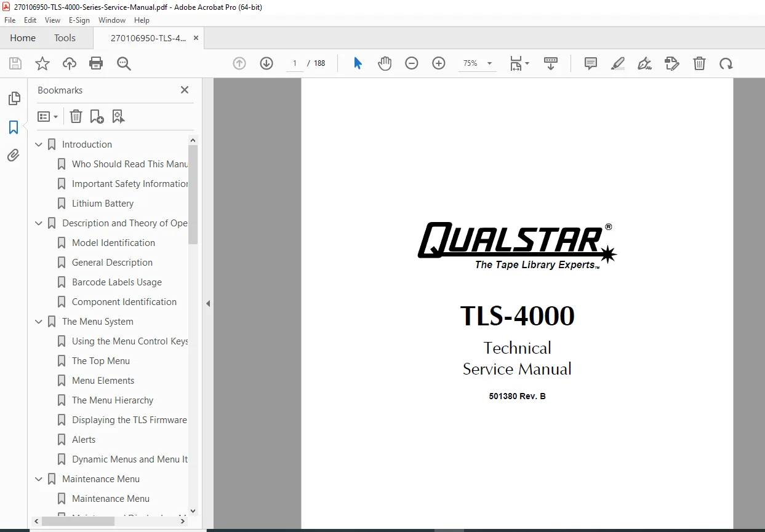765x532 pixels.
Task: Collapse the Introduction bookmark group
Action: click(39, 145)
